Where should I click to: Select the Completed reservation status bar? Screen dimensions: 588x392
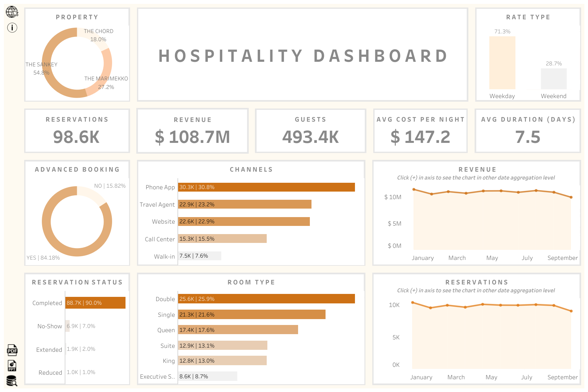click(95, 303)
